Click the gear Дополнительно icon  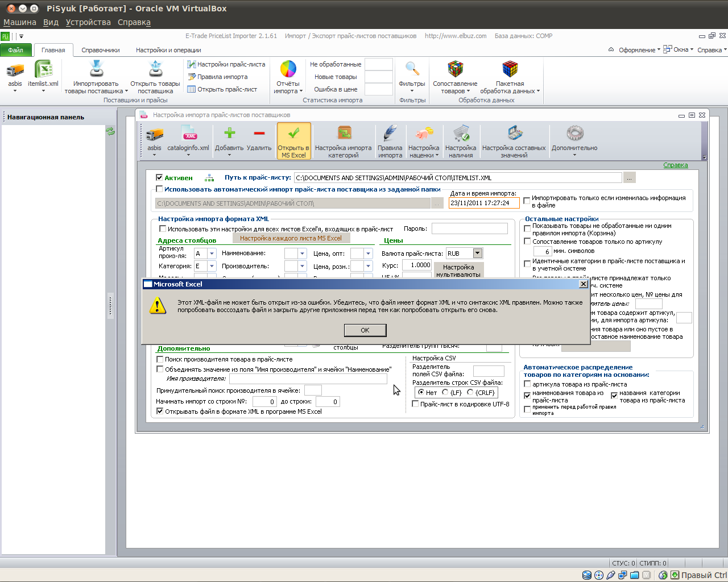coord(574,134)
